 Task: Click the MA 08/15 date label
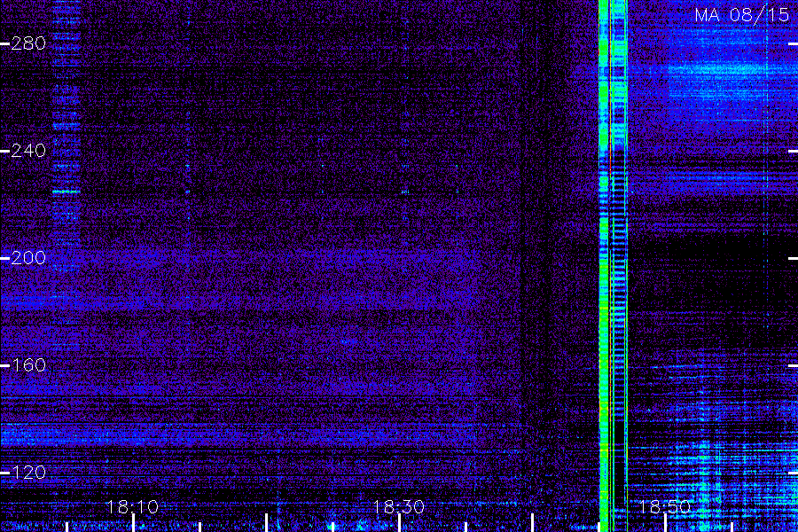(x=742, y=15)
